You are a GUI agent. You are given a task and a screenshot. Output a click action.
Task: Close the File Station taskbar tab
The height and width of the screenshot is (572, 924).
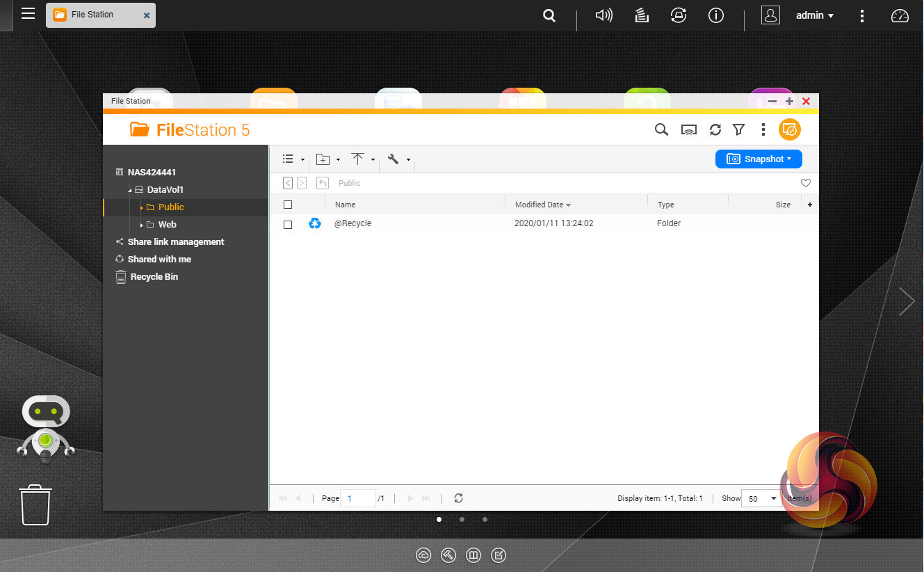[x=146, y=15]
